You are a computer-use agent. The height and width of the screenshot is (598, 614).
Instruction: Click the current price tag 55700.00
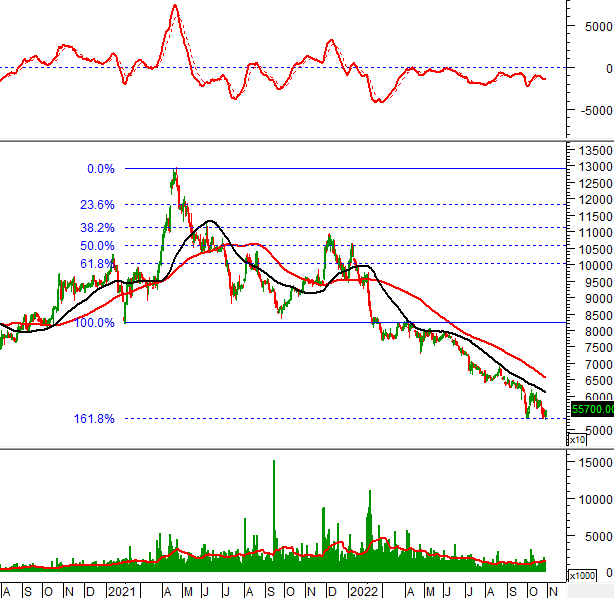(590, 409)
